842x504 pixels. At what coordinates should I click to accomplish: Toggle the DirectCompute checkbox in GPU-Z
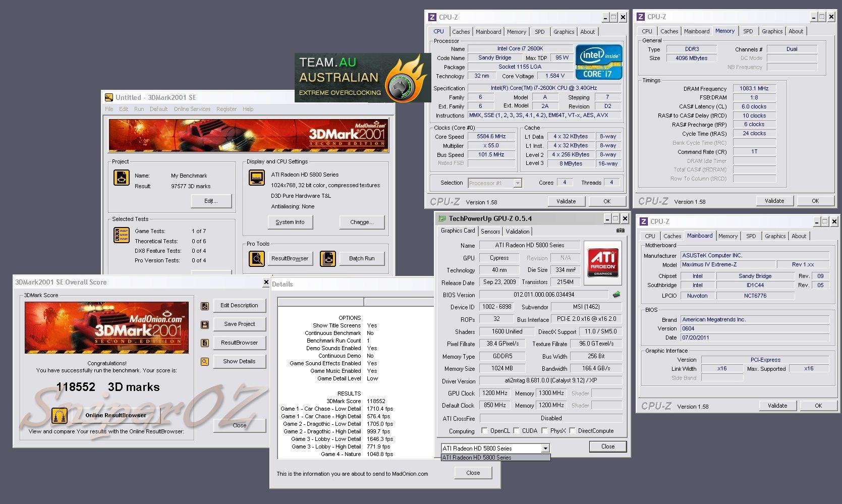coord(572,431)
